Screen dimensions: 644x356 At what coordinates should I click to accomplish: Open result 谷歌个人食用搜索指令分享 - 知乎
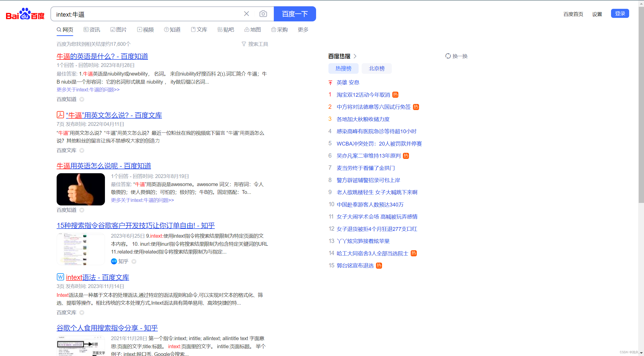(x=107, y=328)
